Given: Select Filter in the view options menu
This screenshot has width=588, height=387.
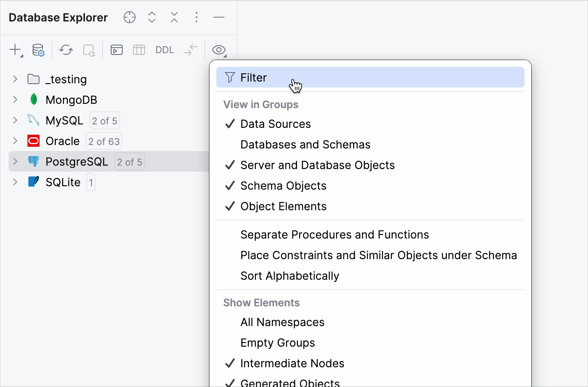Looking at the screenshot, I should [253, 78].
